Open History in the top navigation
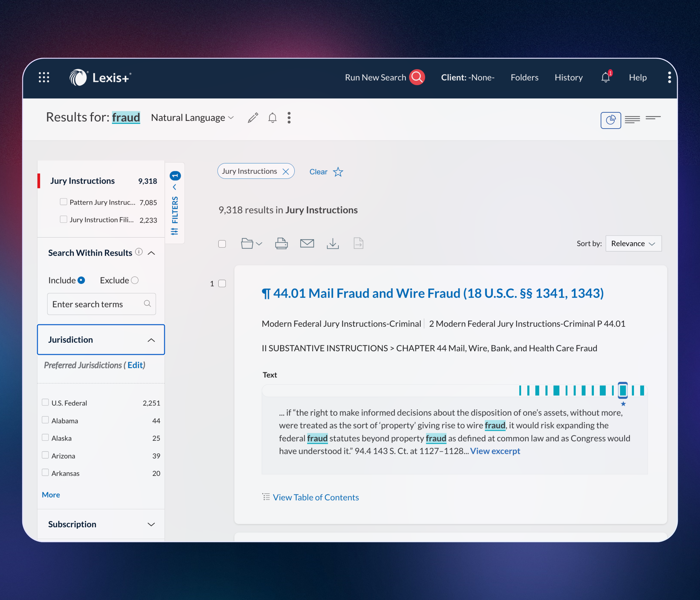The image size is (700, 600). (x=569, y=77)
